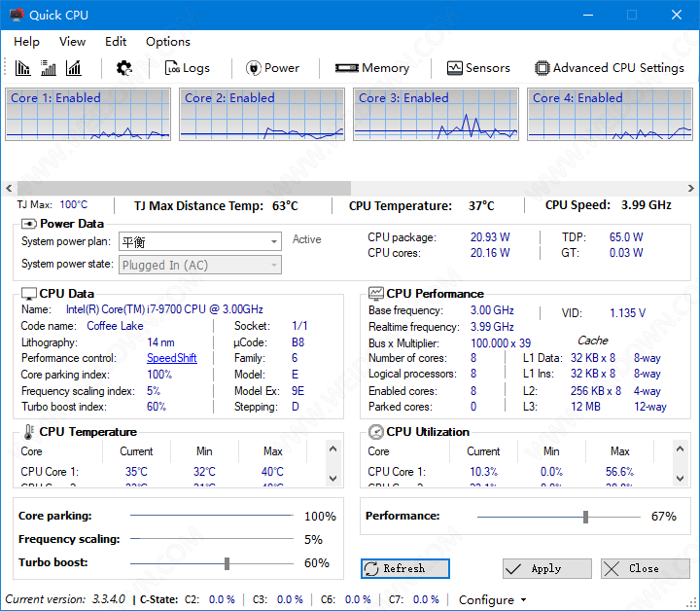Open the Configure dropdown in status bar
This screenshot has width=700, height=611.
(492, 600)
